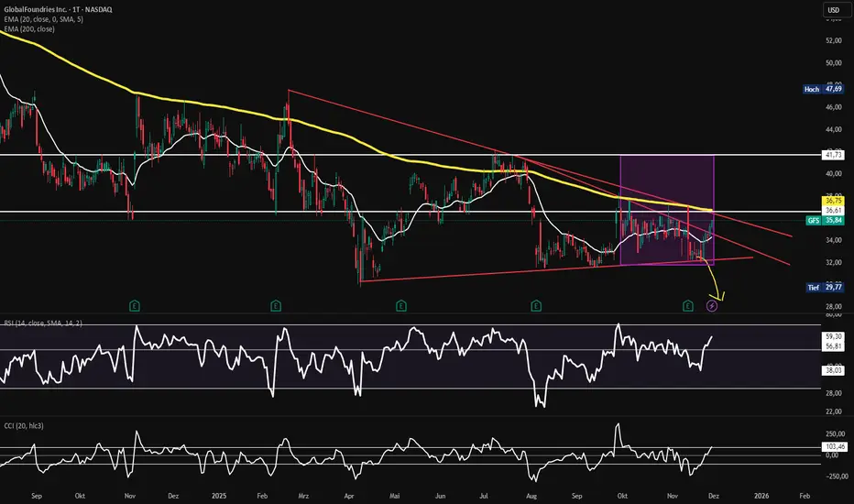Image resolution: width=854 pixels, height=504 pixels.
Task: Click the earnings marker in mid November 2025
Action: point(688,306)
